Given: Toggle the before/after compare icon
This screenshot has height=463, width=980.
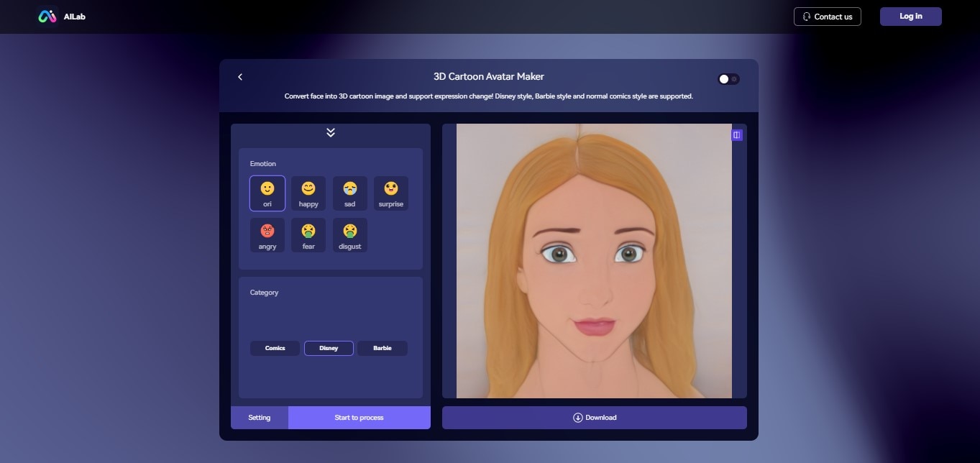Looking at the screenshot, I should pos(737,135).
